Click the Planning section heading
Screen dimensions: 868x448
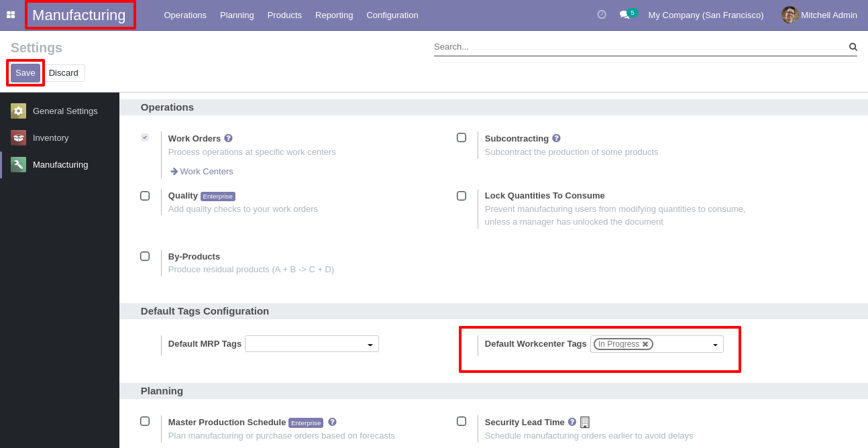(162, 391)
